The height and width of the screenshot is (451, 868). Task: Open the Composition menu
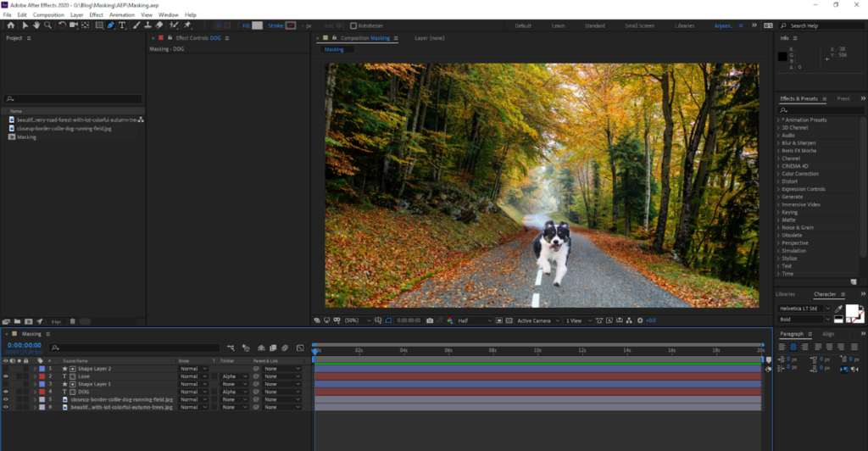click(48, 14)
